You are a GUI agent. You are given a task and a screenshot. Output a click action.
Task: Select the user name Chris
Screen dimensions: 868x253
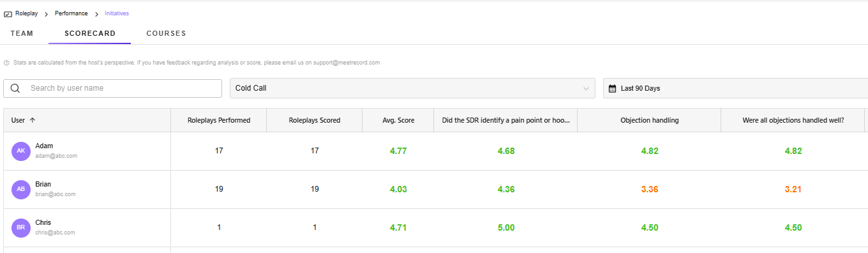[43, 223]
